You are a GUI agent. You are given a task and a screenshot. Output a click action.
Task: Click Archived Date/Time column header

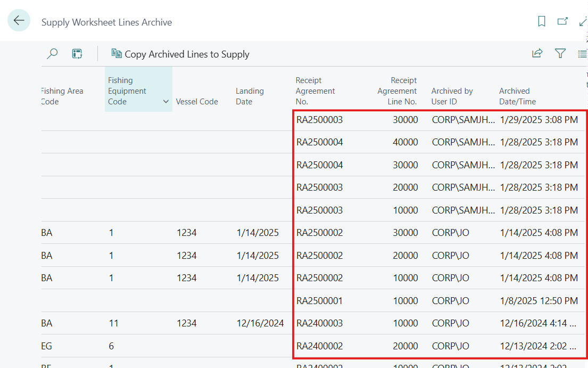pos(517,96)
